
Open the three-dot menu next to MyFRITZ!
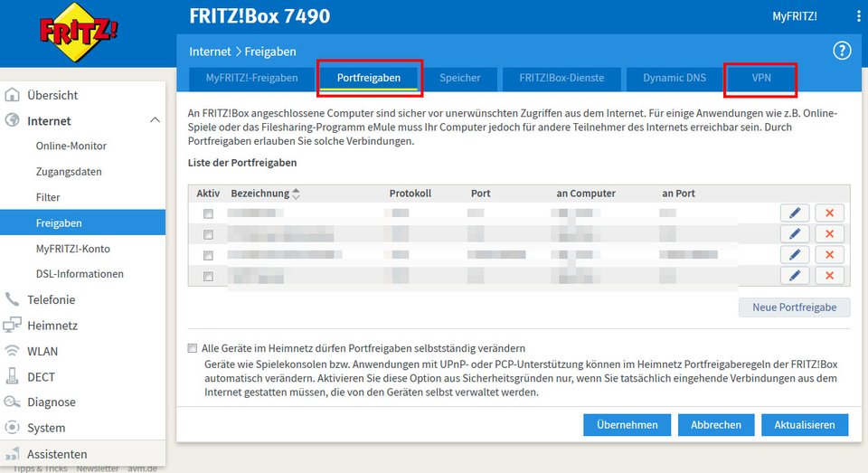(858, 16)
